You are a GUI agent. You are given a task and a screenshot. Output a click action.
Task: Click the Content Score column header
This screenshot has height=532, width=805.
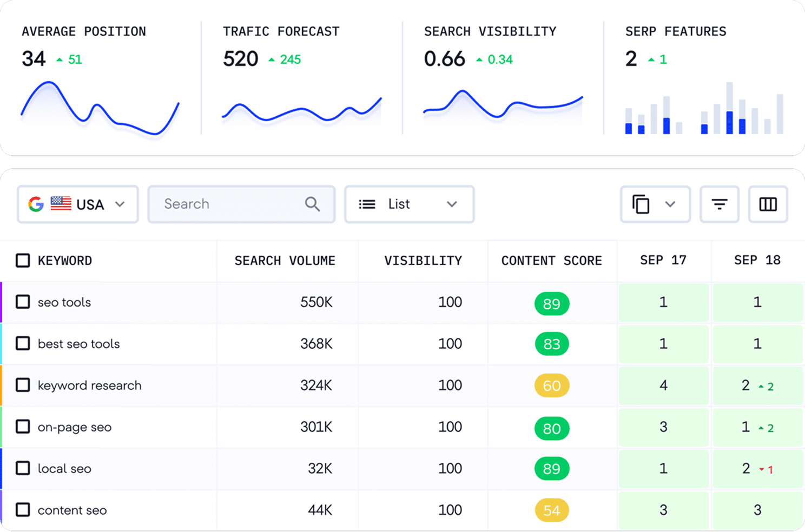(x=551, y=261)
